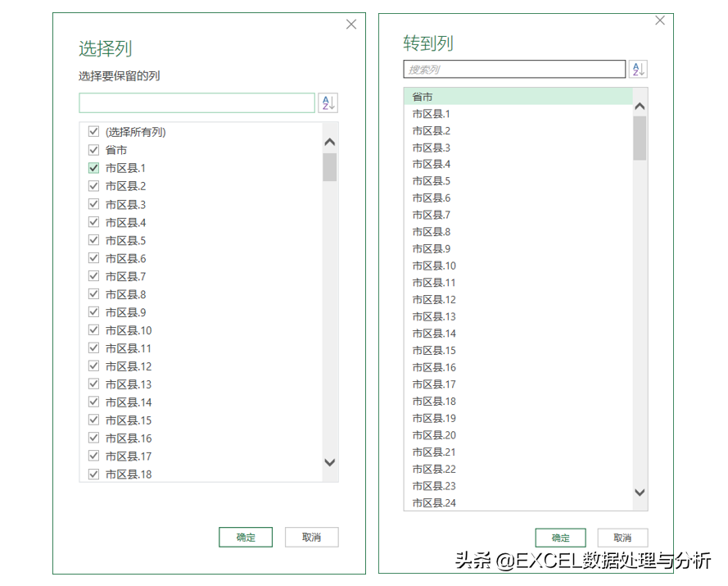The image size is (728, 586).
Task: Uncheck the 市区县.9 checkbox
Action: (94, 311)
